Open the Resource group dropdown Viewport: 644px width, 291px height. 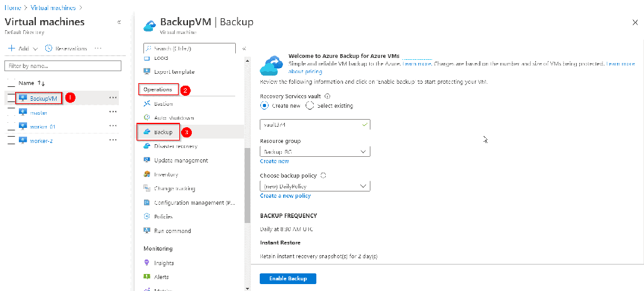315,151
